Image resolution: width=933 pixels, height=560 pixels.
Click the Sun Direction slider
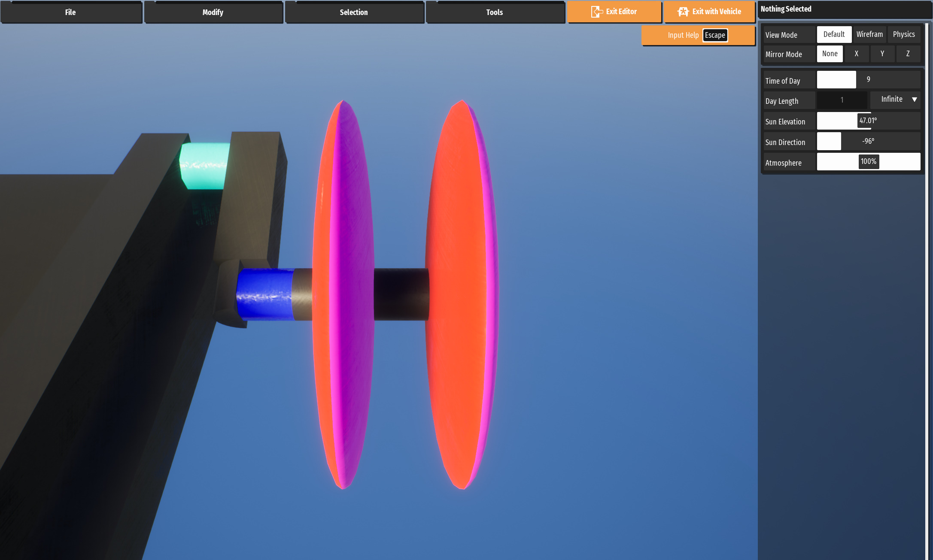868,141
